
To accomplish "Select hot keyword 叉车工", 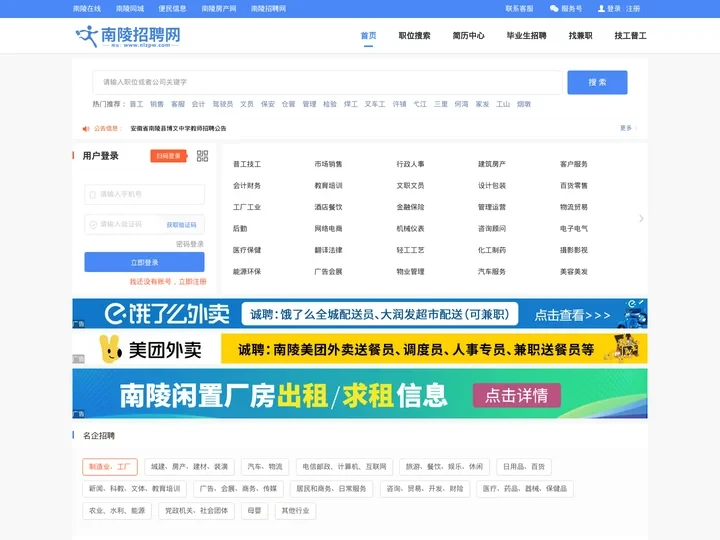I will pos(375,104).
